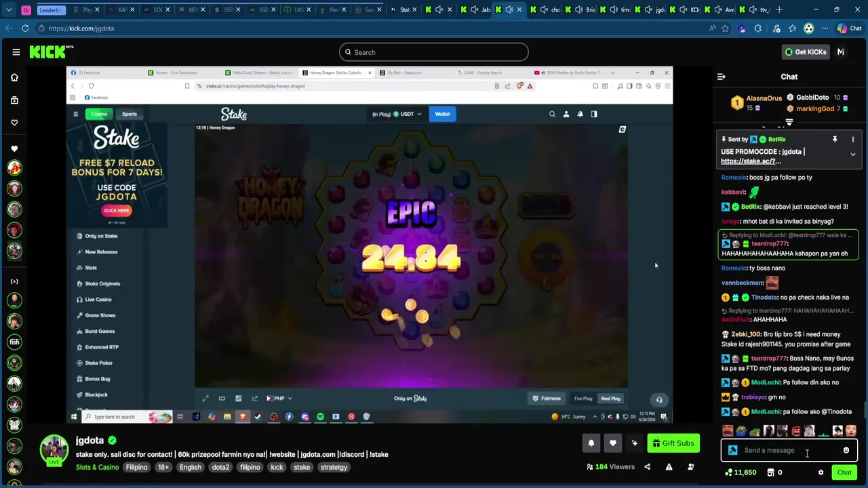
Task: Share the stream via share icon
Action: click(647, 467)
